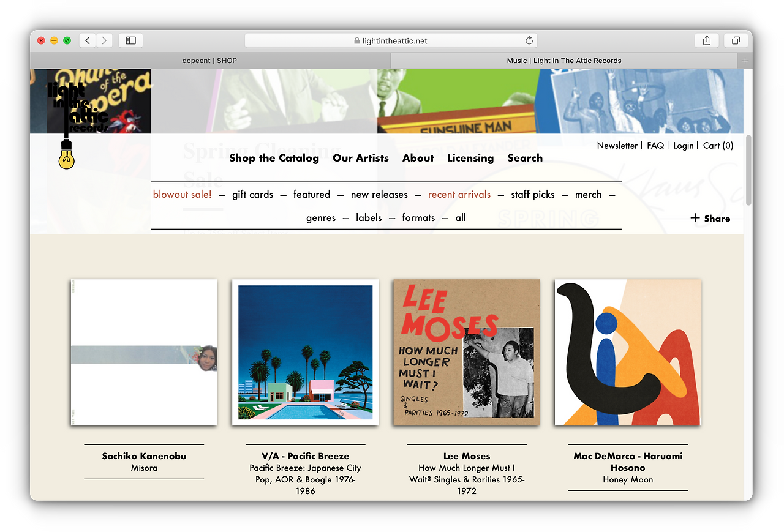Click the Sachiko Kanenobu artist title

(x=144, y=456)
